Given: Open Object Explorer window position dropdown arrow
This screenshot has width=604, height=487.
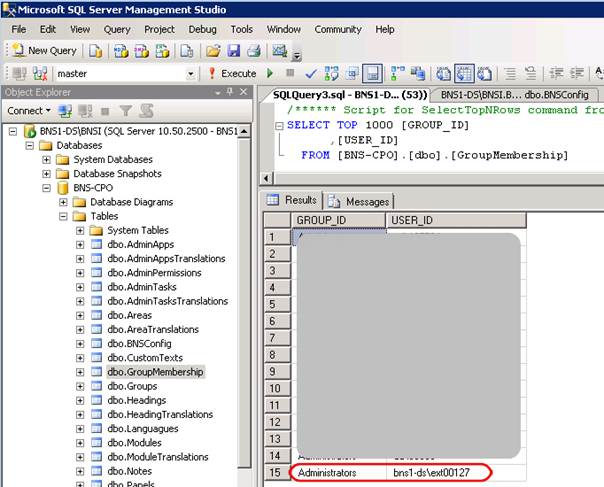Looking at the screenshot, I should pyautogui.click(x=218, y=92).
